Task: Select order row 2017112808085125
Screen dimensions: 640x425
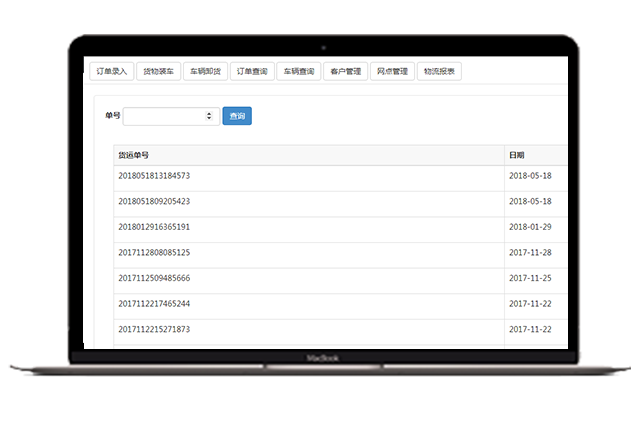Action: click(154, 253)
